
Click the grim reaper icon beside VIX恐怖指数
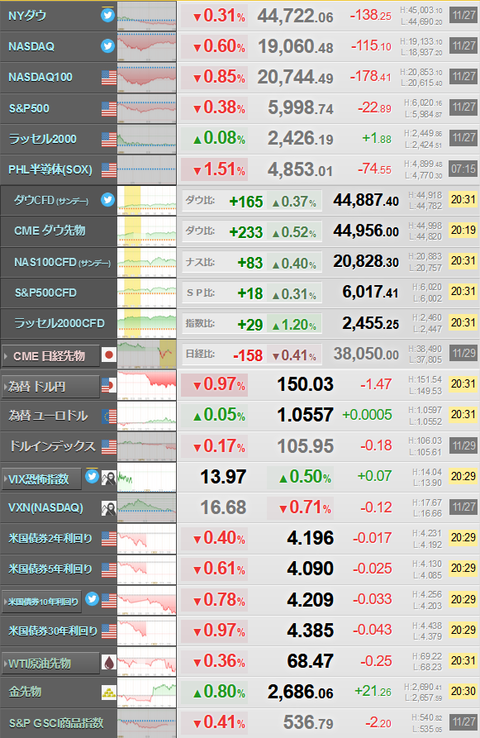click(x=109, y=478)
